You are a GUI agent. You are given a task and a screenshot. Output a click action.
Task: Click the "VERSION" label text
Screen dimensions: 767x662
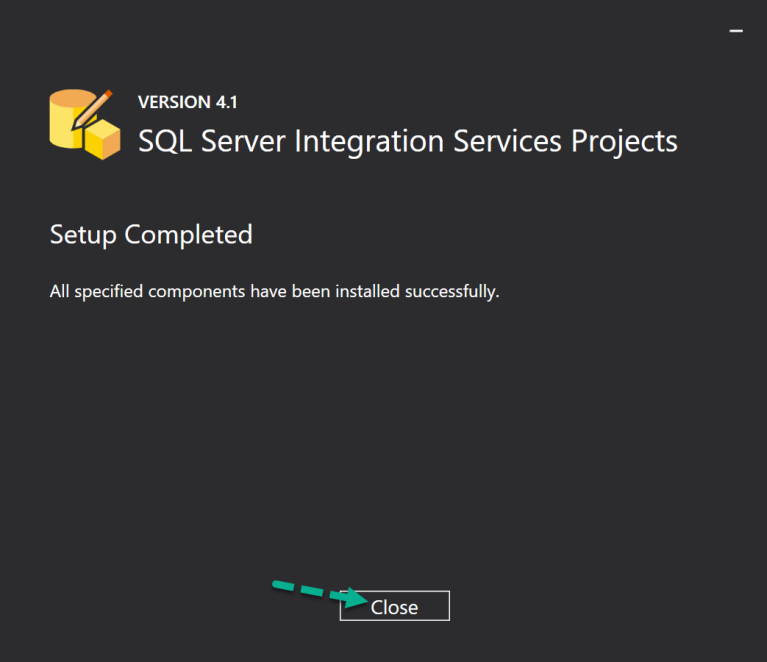[173, 102]
